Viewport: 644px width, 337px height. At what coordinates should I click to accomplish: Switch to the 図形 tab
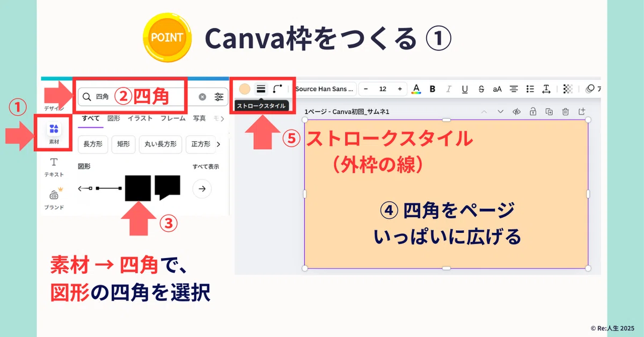tap(113, 118)
